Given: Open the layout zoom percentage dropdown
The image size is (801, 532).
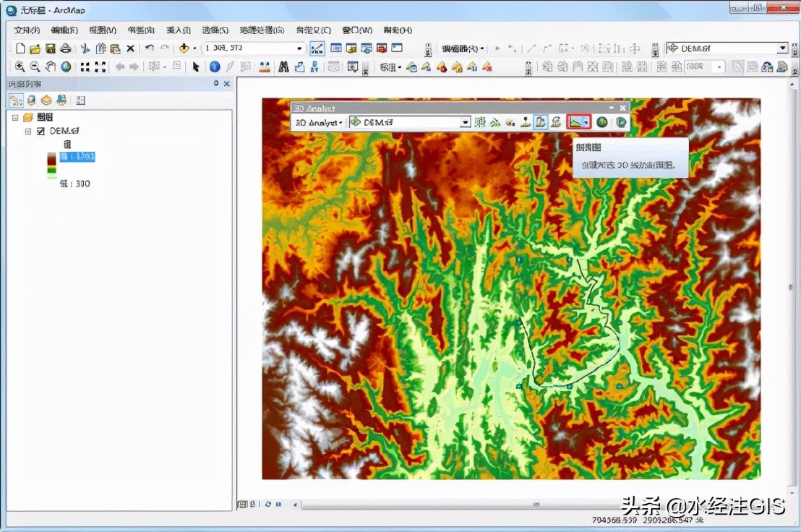Looking at the screenshot, I should [x=719, y=67].
